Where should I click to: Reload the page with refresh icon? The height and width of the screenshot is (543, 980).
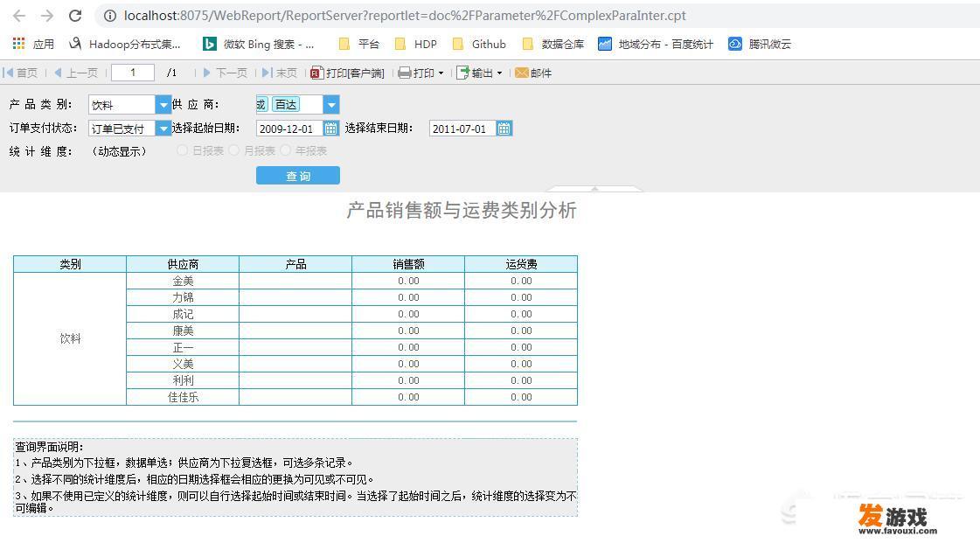(x=75, y=16)
